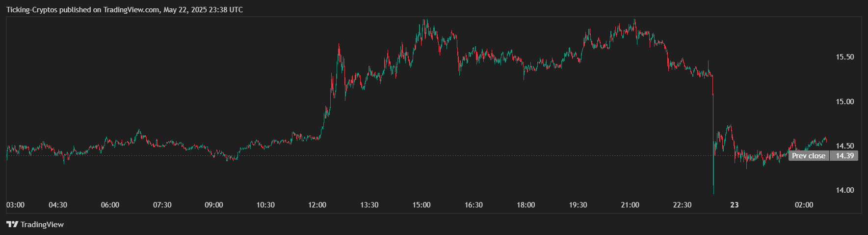Select the 18:00 time axis label
This screenshot has height=235, width=868.
[x=526, y=205]
